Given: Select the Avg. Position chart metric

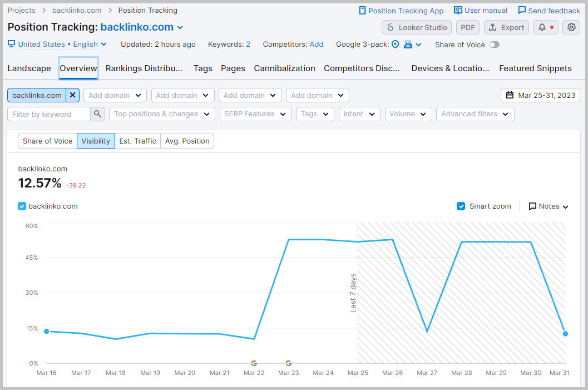Looking at the screenshot, I should pyautogui.click(x=187, y=141).
